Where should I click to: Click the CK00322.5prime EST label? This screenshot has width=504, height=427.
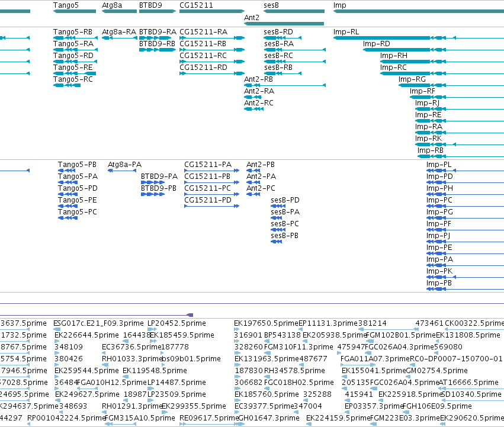[474, 323]
